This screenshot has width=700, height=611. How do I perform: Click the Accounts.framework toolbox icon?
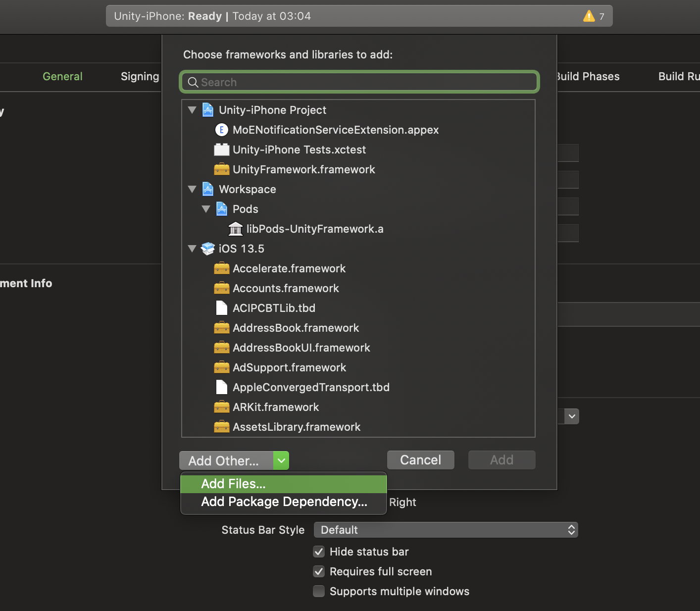(x=222, y=288)
